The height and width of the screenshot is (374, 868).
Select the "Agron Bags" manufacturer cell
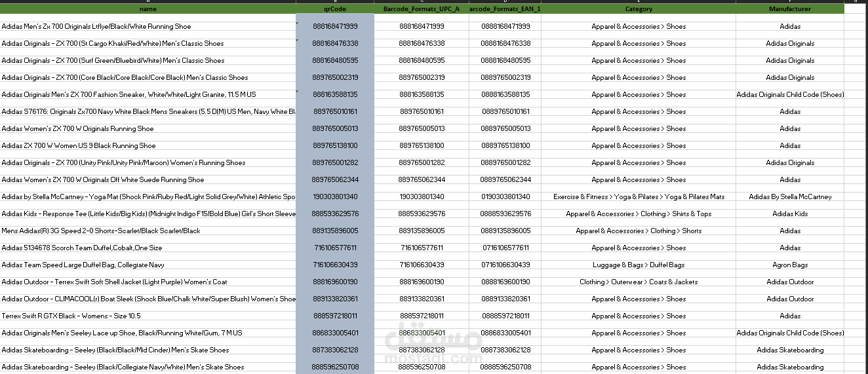click(x=790, y=265)
